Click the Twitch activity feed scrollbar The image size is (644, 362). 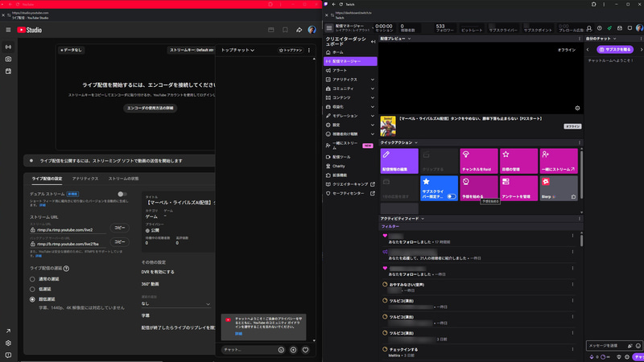pos(581,240)
